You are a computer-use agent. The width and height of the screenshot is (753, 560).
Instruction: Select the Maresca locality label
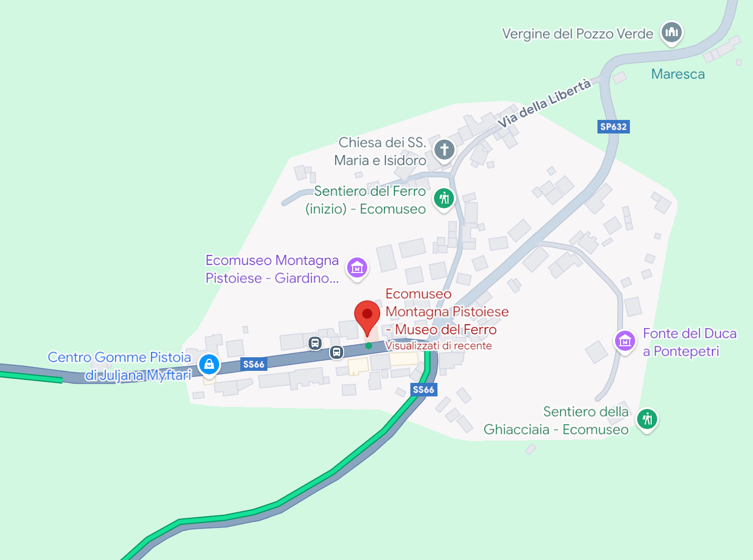pos(678,74)
